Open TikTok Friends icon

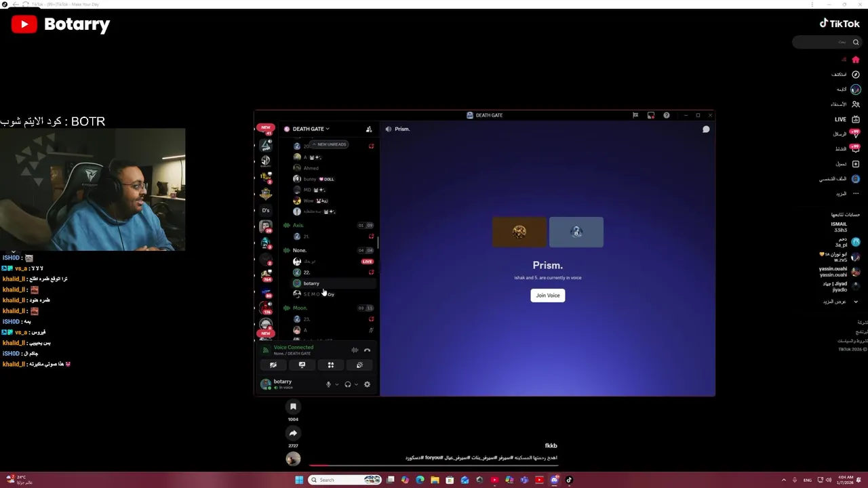[x=856, y=104]
